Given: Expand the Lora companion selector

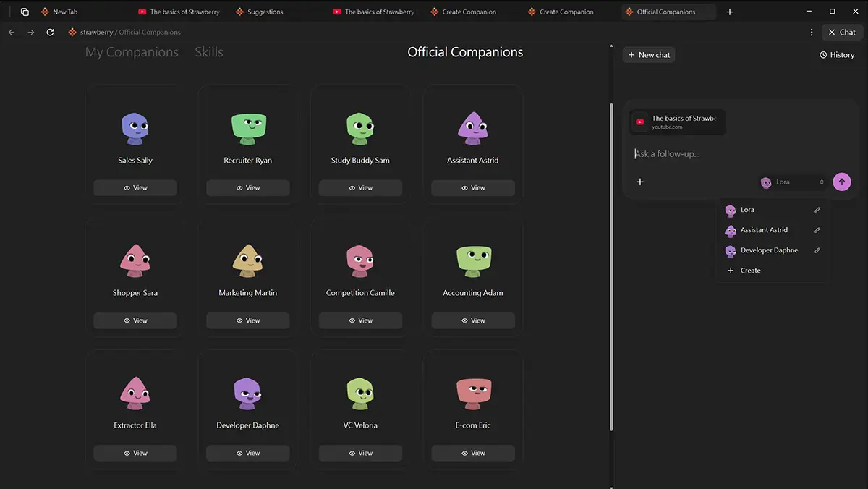Looking at the screenshot, I should (x=792, y=182).
